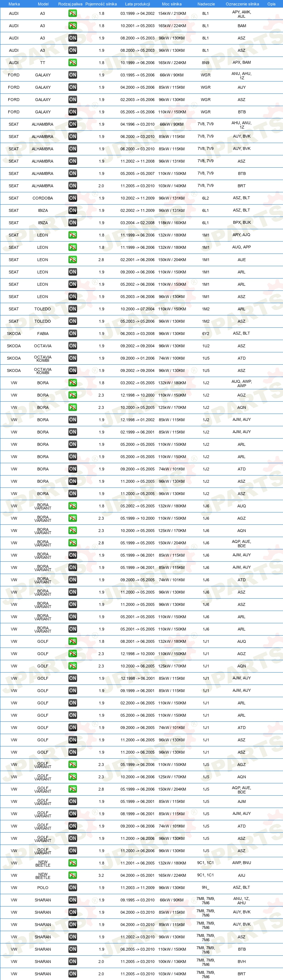Select the CORDOBA model cell
The width and height of the screenshot is (283, 980).
43,198
